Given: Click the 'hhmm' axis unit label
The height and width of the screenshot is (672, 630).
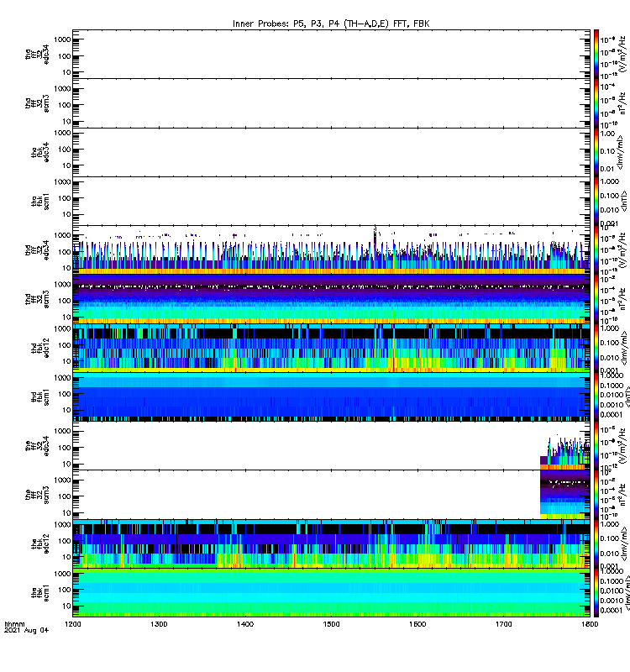Looking at the screenshot, I should (14, 624).
